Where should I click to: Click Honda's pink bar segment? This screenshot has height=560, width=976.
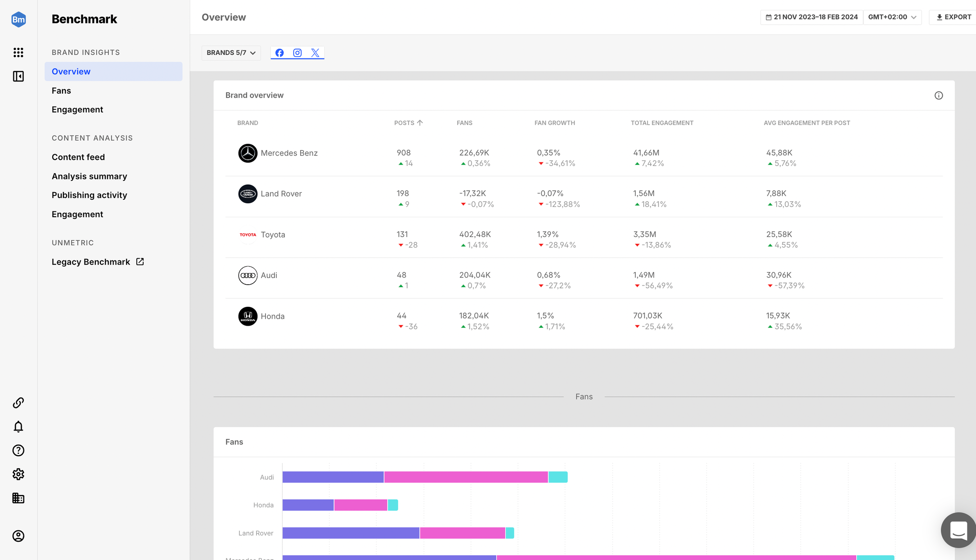[361, 505]
